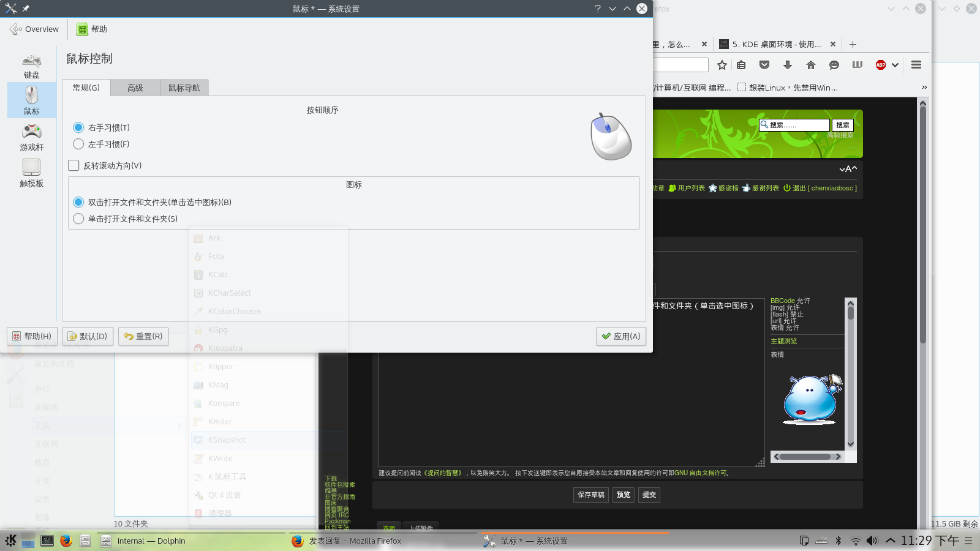Click the forum search input field
The image size is (980, 551).
794,125
